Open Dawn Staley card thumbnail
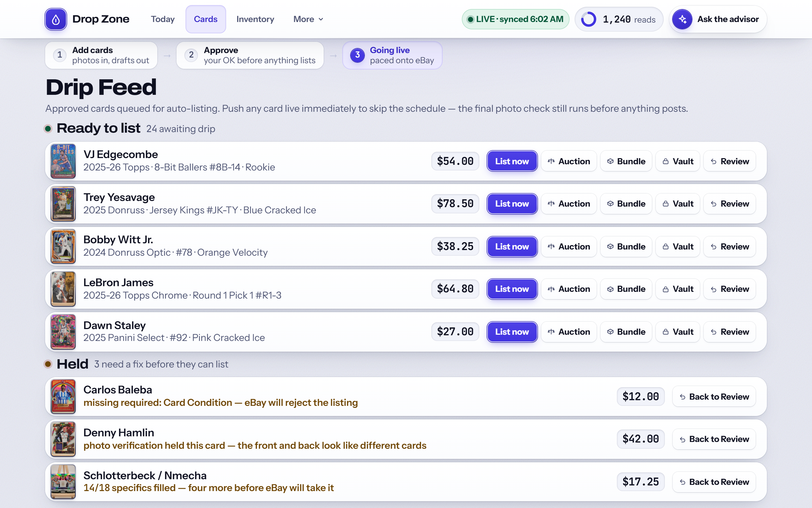The image size is (812, 508). pyautogui.click(x=63, y=332)
